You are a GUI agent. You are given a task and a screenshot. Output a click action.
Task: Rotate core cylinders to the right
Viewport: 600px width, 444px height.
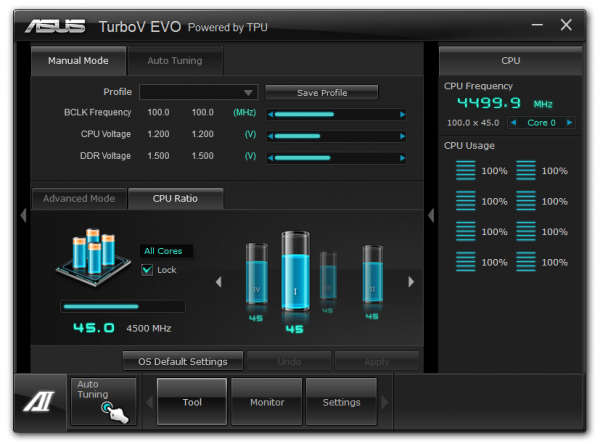point(411,282)
